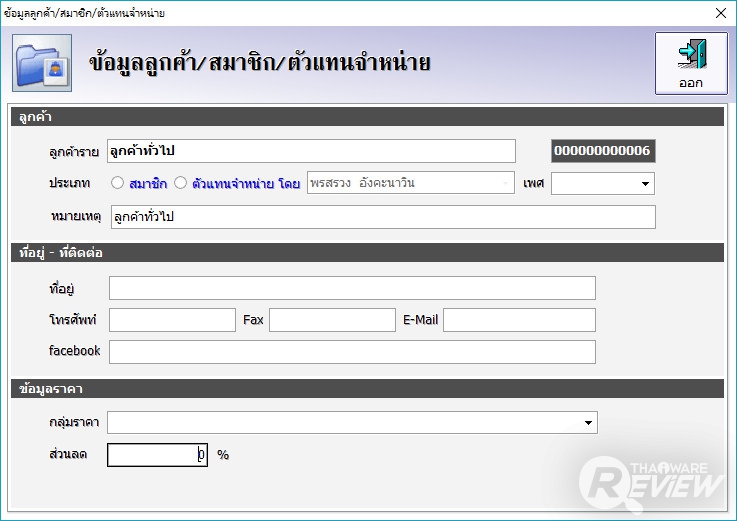Click the โทรศัพท์ input field
737x521 pixels.
click(172, 320)
